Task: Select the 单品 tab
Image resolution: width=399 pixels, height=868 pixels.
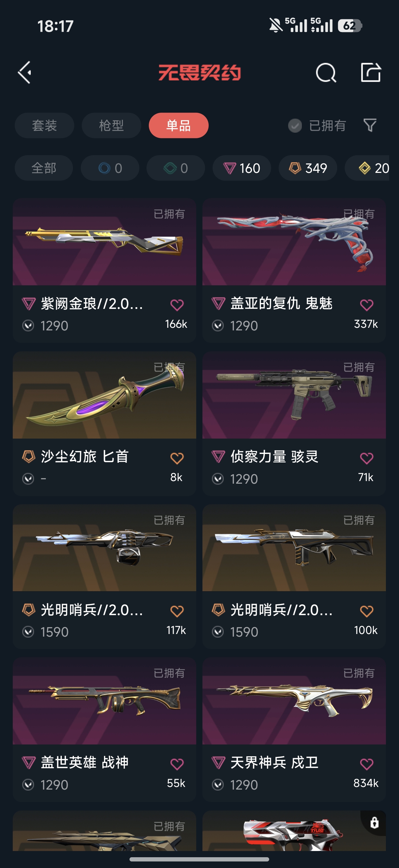Action: (x=179, y=125)
